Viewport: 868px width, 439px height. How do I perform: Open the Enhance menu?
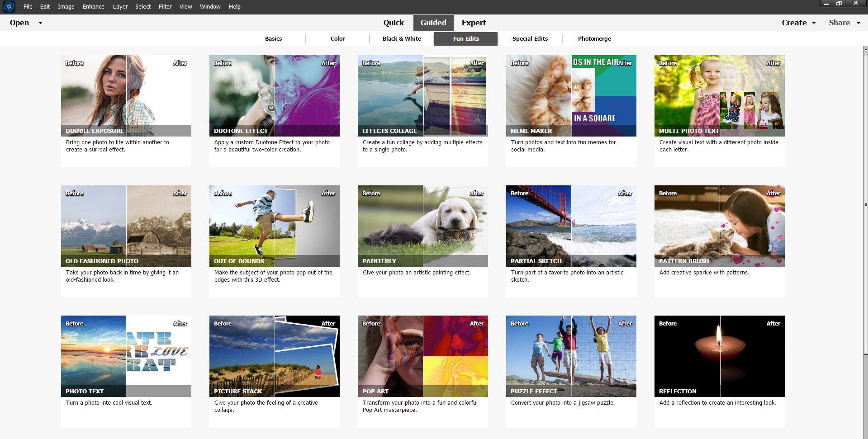pos(93,7)
